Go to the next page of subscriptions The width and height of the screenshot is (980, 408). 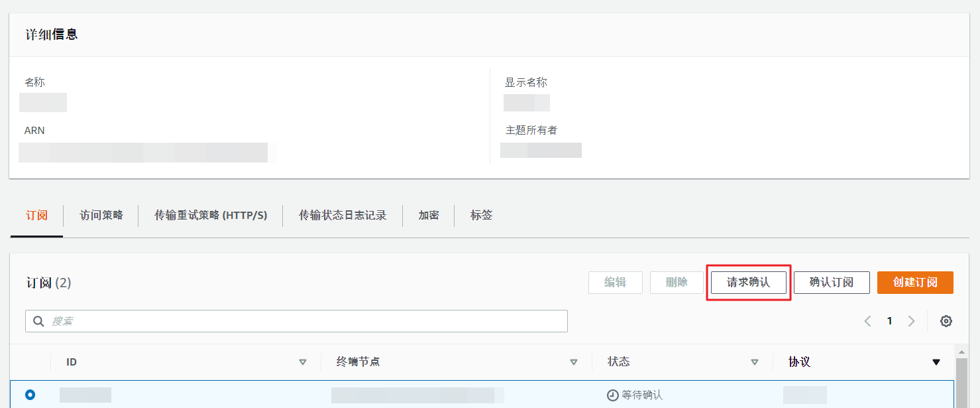(911, 321)
